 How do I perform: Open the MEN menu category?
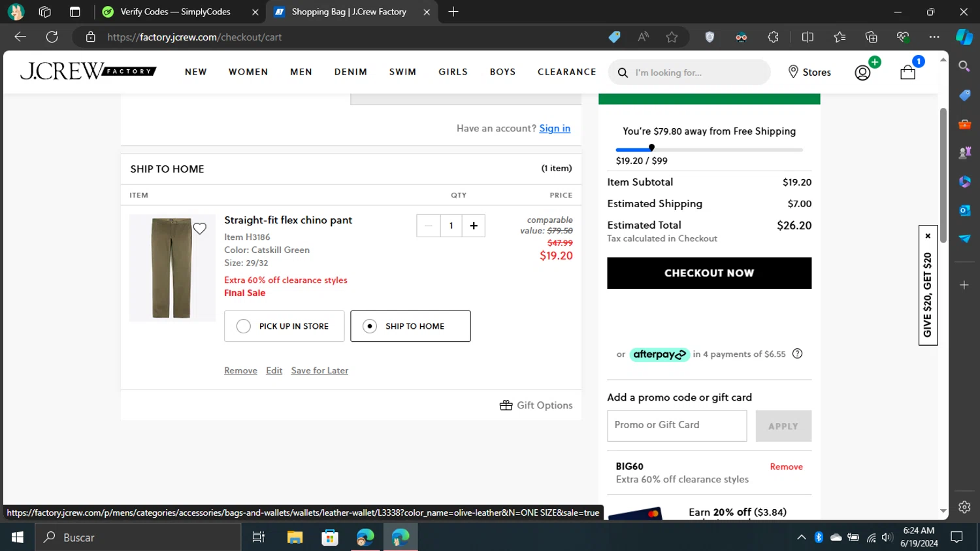(x=301, y=72)
